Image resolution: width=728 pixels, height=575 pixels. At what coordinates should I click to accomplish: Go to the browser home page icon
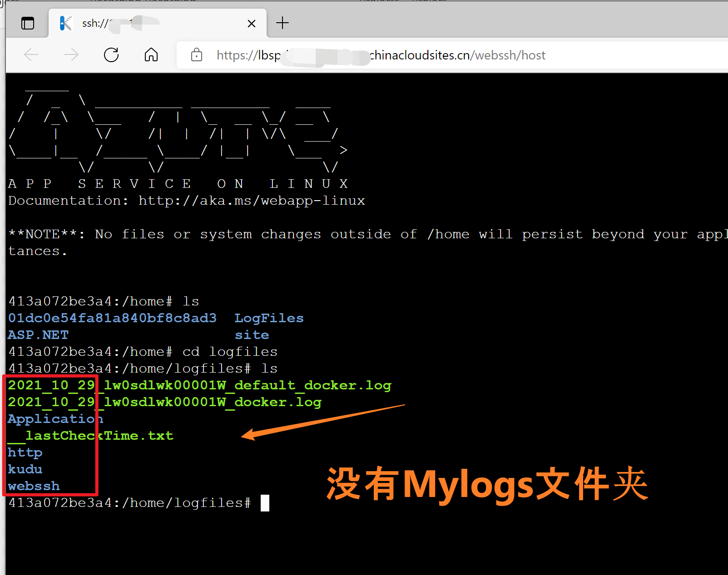point(151,55)
